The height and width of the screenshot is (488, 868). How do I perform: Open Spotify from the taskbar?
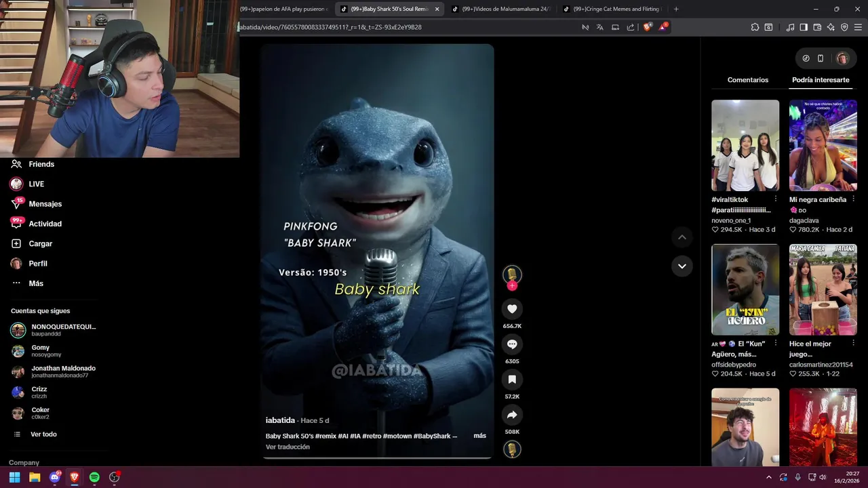94,477
